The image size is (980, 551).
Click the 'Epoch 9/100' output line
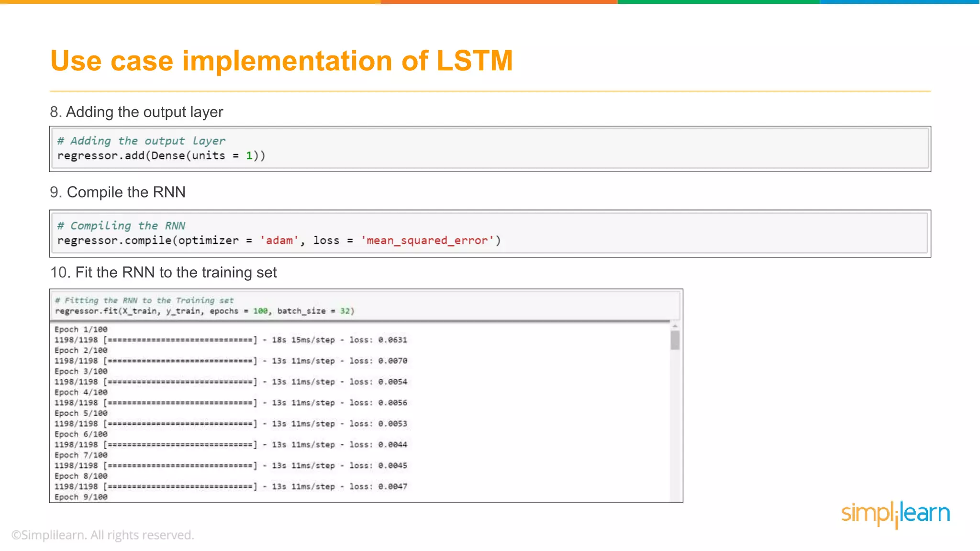(81, 497)
